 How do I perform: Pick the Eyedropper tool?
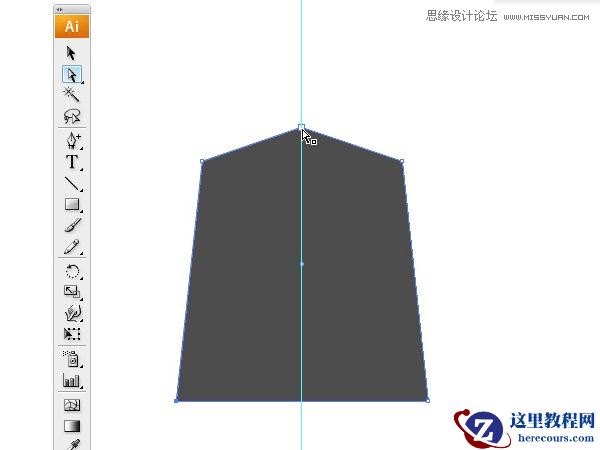73,445
